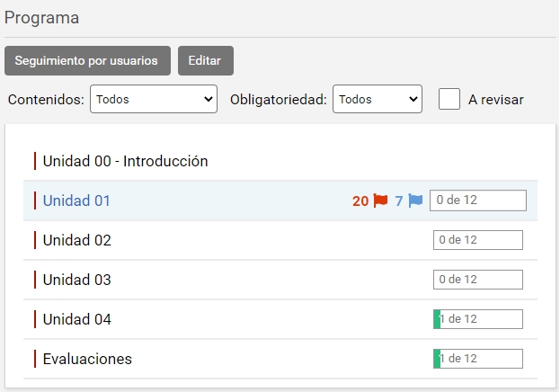Open the Unidad 01 link
Viewport: 560px width, 392px height.
pos(76,201)
